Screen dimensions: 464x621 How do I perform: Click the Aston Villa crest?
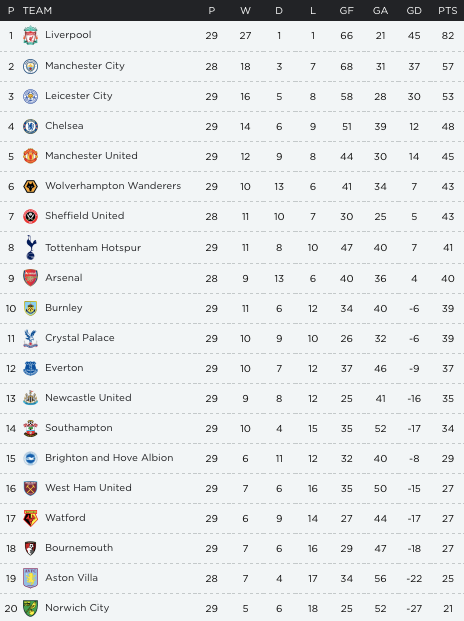[x=30, y=578]
